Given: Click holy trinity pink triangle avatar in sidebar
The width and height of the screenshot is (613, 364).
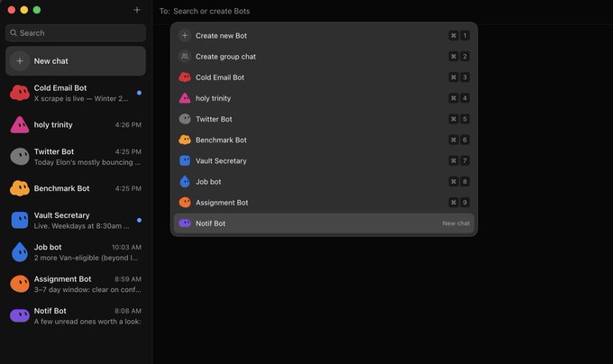Looking at the screenshot, I should tap(20, 124).
